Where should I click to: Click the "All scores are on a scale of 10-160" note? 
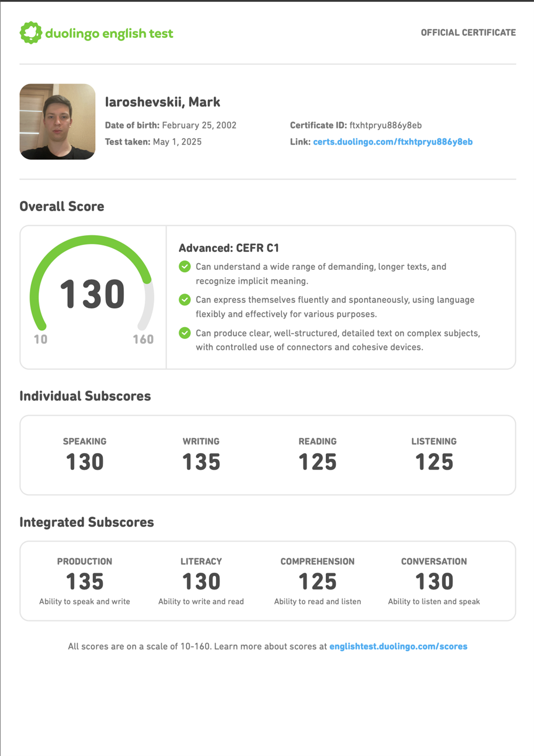pos(139,647)
